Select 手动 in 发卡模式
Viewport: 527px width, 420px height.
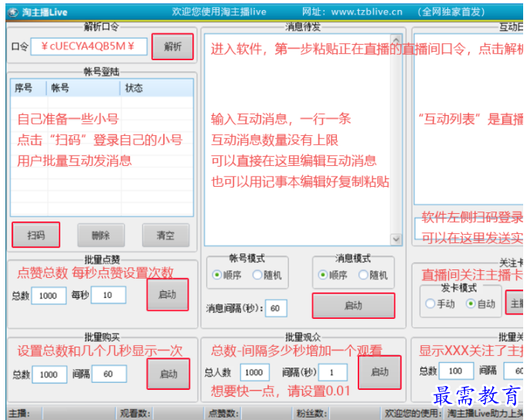click(x=440, y=304)
